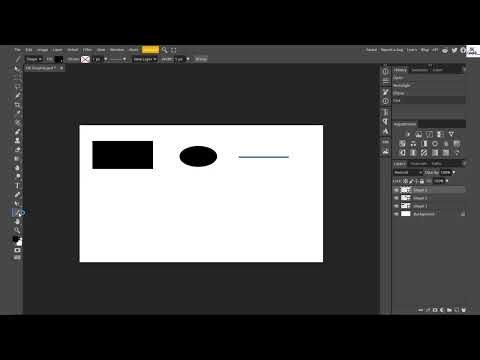Open the stroke line style dropdown

119,59
